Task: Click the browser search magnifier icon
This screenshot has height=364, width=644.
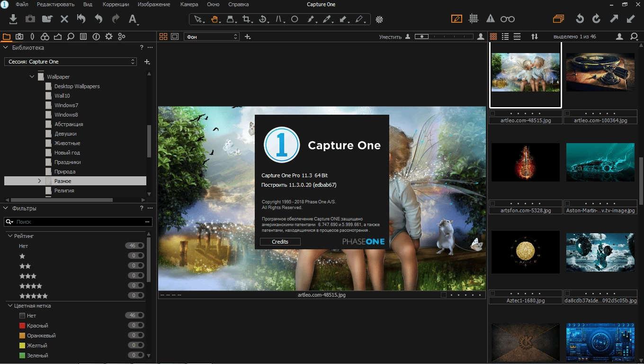Action: (x=634, y=36)
